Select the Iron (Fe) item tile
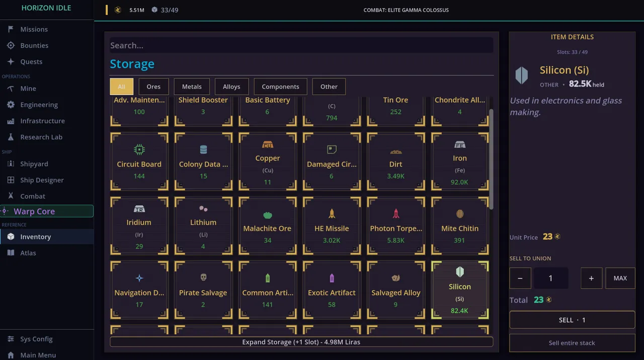The width and height of the screenshot is (644, 360). (x=460, y=162)
